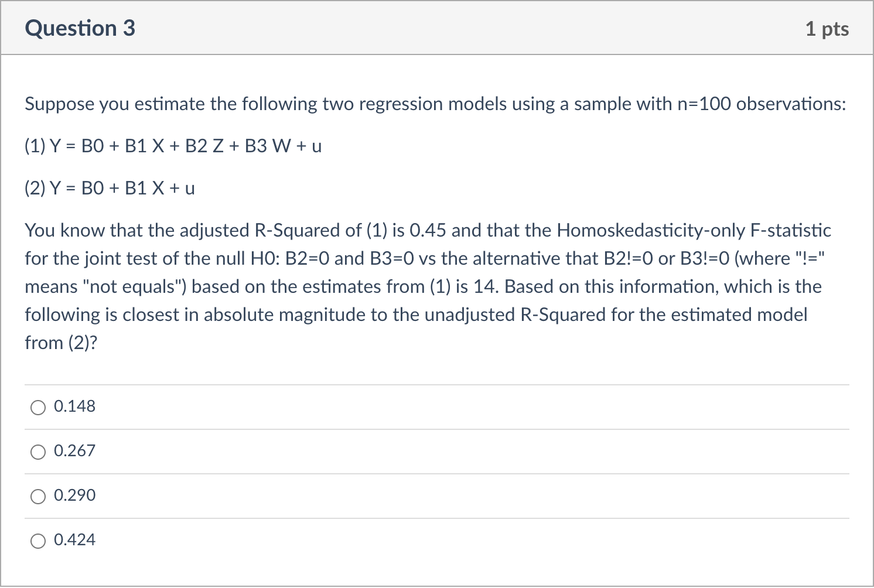The height and width of the screenshot is (588, 874).
Task: Select the 0.148 answer radio button
Action: pyautogui.click(x=38, y=408)
